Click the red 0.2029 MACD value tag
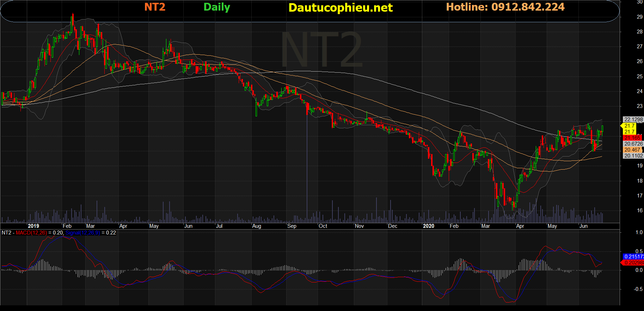 tap(633, 263)
